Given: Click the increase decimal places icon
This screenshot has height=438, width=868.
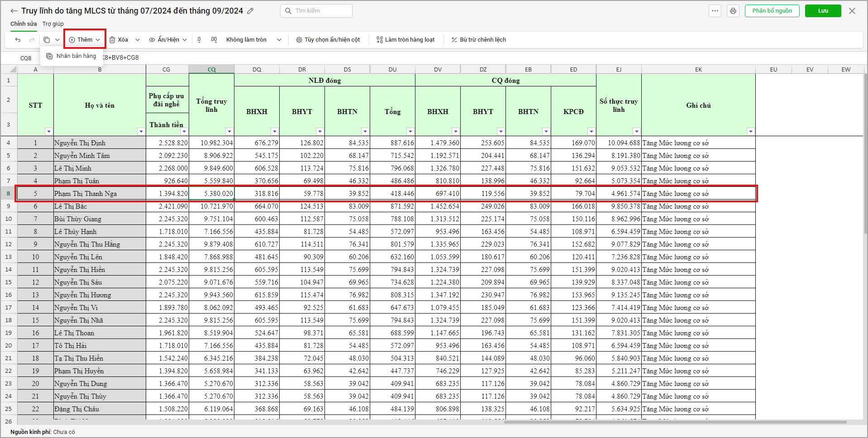Looking at the screenshot, I should 214,40.
